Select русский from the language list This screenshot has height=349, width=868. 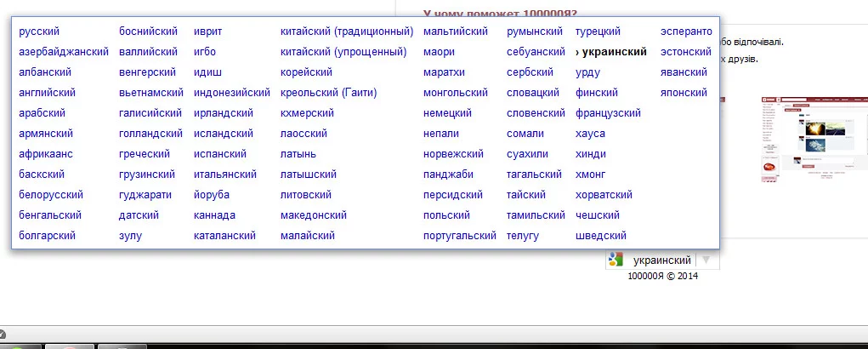(39, 31)
